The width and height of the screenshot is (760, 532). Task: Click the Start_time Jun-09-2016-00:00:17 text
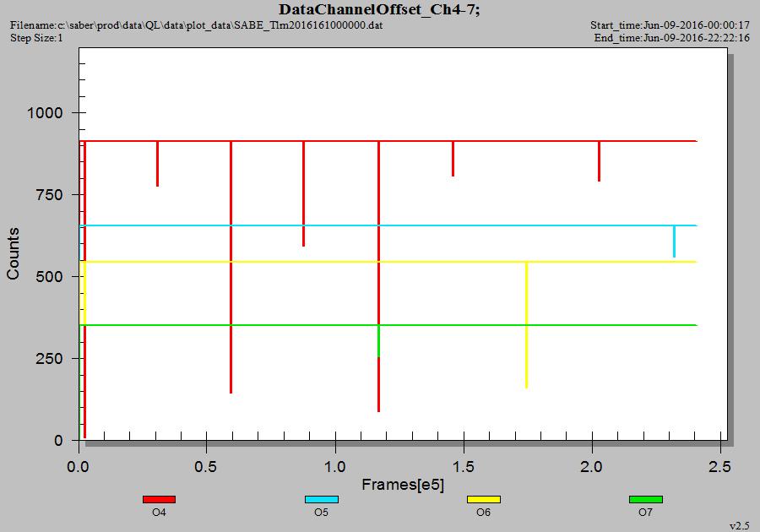(670, 24)
